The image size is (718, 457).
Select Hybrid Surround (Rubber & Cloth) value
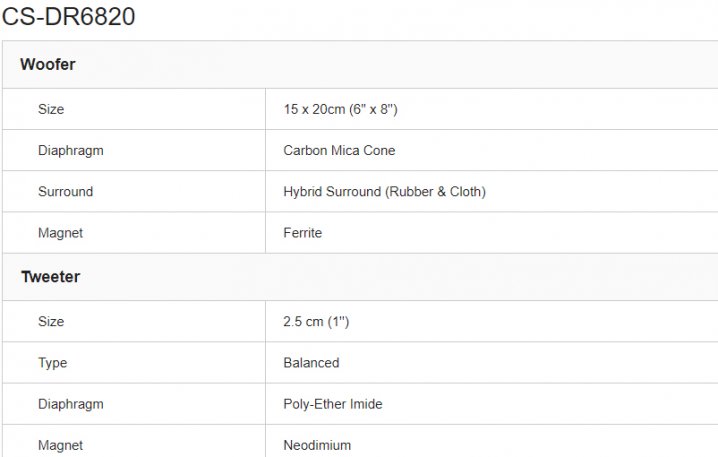pos(384,192)
